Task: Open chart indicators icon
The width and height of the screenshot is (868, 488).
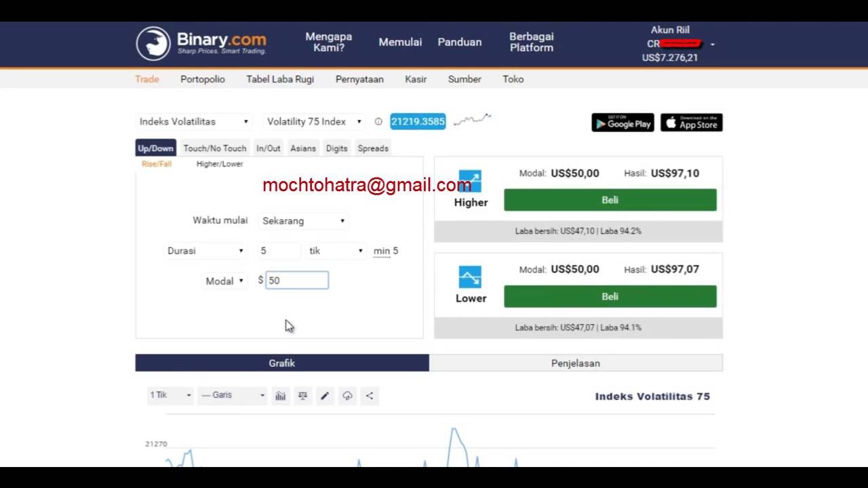Action: click(280, 396)
